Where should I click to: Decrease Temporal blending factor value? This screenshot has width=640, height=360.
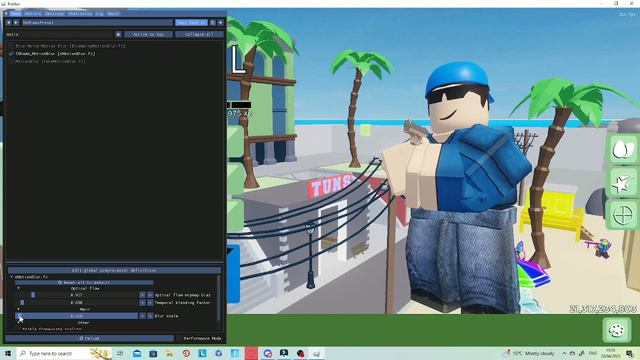pyautogui.click(x=142, y=302)
